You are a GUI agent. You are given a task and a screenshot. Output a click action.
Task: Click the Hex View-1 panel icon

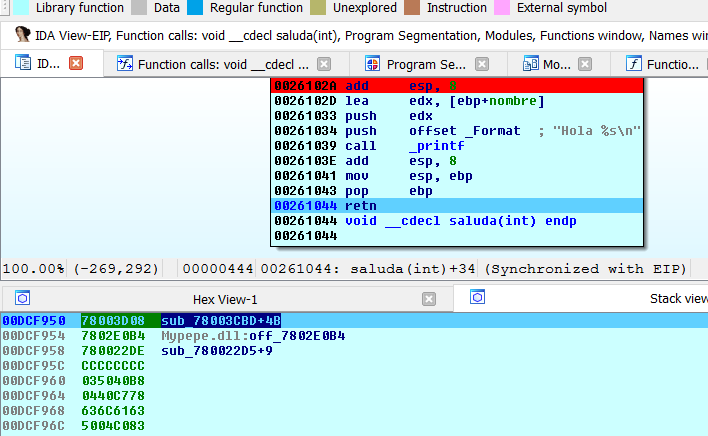pyautogui.click(x=24, y=298)
